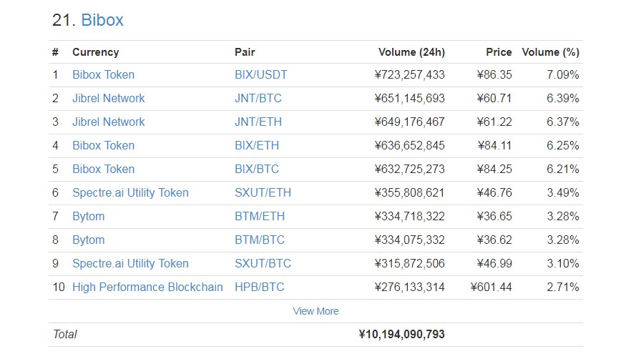Select the 6.25% volume share
Image resolution: width=626 pixels, height=364 pixels.
click(x=563, y=145)
